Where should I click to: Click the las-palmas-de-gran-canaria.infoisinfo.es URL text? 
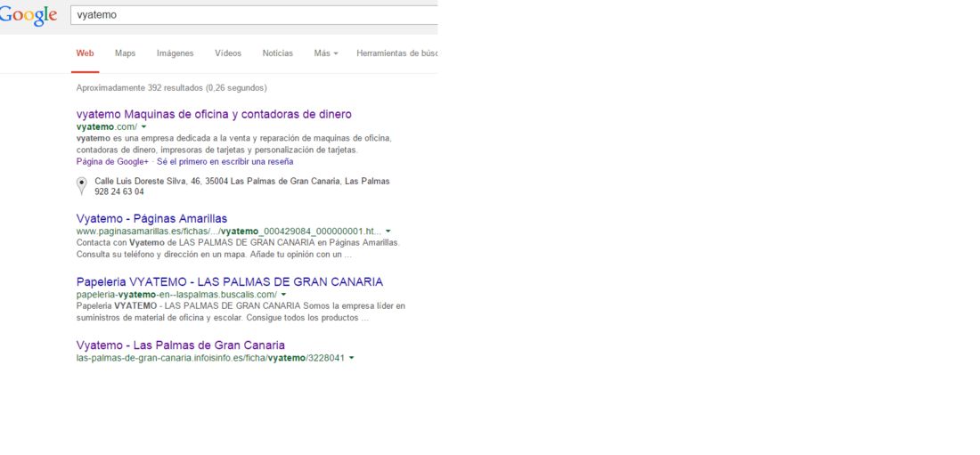tap(210, 358)
